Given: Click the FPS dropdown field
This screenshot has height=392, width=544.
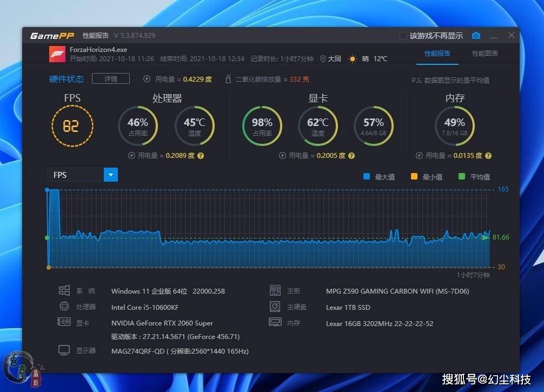Looking at the screenshot, I should pos(83,175).
